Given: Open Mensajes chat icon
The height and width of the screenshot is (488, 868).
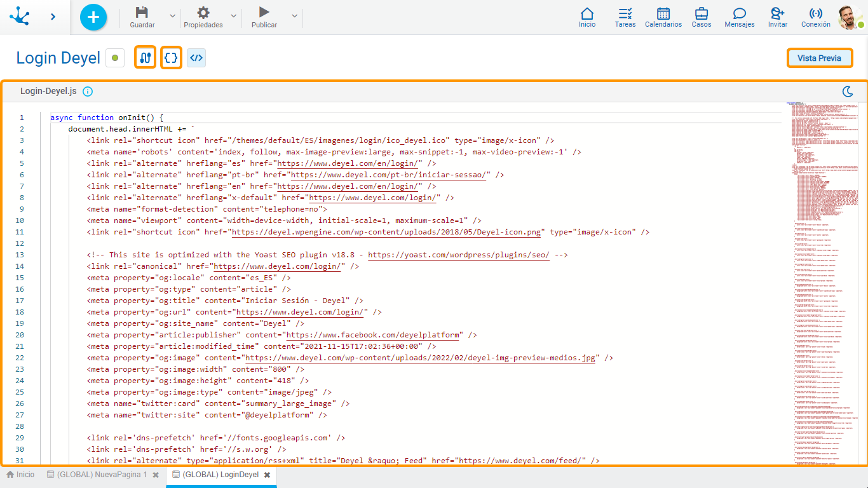Looking at the screenshot, I should coord(740,17).
